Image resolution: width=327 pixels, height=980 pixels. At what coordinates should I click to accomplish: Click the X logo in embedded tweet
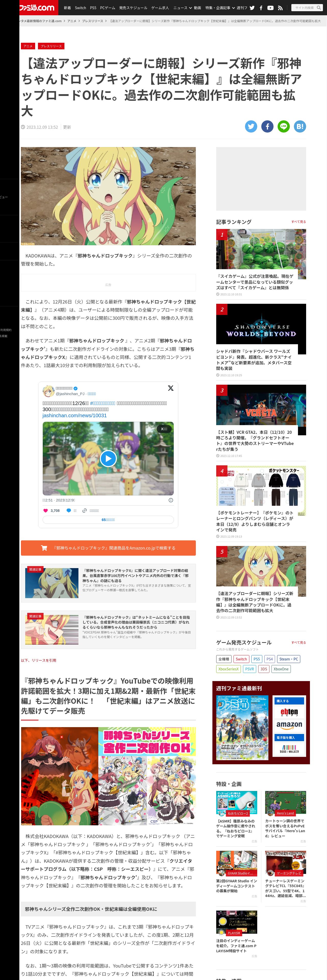pyautogui.click(x=171, y=388)
